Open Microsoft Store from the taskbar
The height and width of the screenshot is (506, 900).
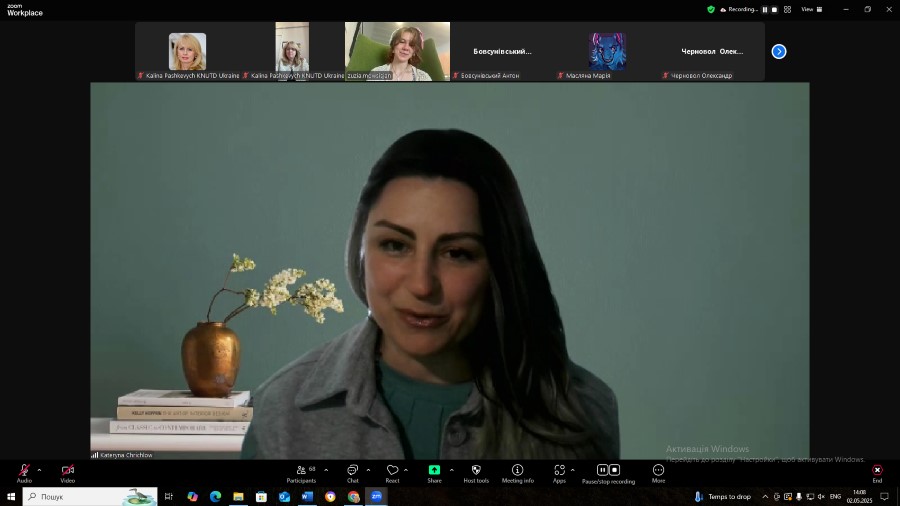261,496
